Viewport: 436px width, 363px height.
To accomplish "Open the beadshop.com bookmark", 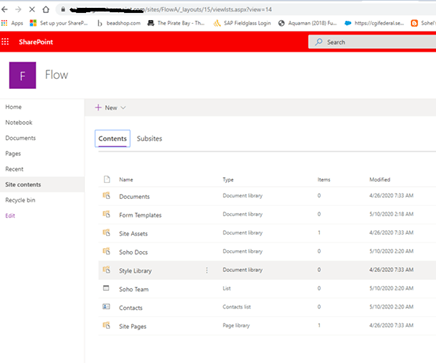I will click(x=119, y=23).
